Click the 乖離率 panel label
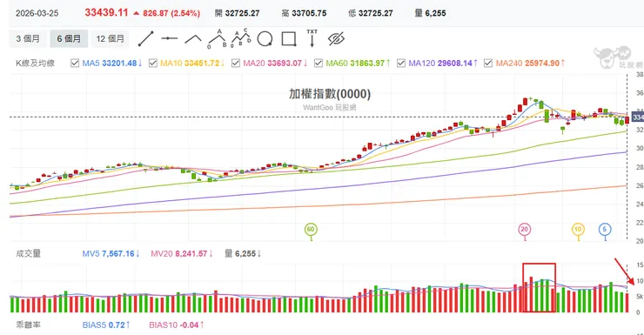644x335 pixels. pyautogui.click(x=29, y=325)
